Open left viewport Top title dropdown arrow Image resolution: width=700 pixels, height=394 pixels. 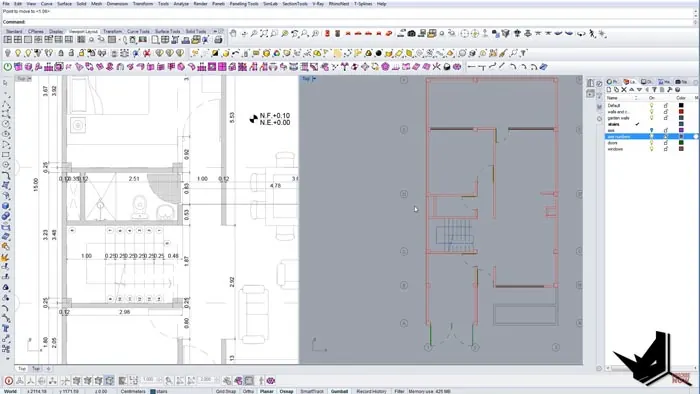[29, 79]
